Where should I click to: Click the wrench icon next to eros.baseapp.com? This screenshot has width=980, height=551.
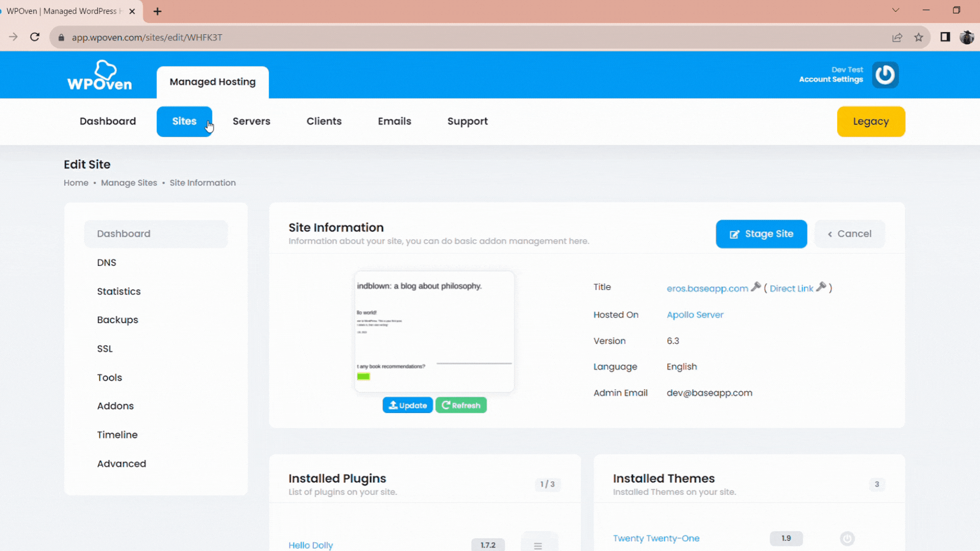756,287
